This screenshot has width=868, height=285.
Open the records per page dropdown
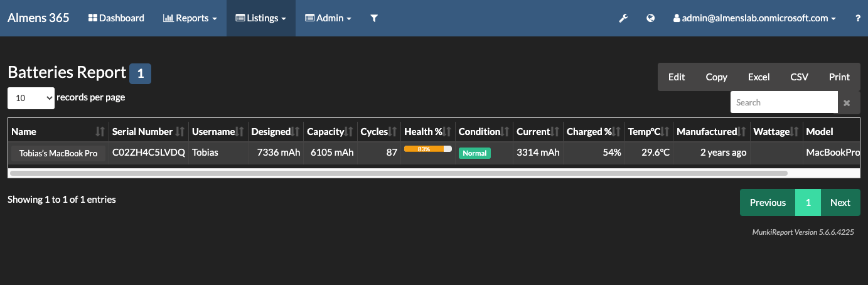point(31,98)
